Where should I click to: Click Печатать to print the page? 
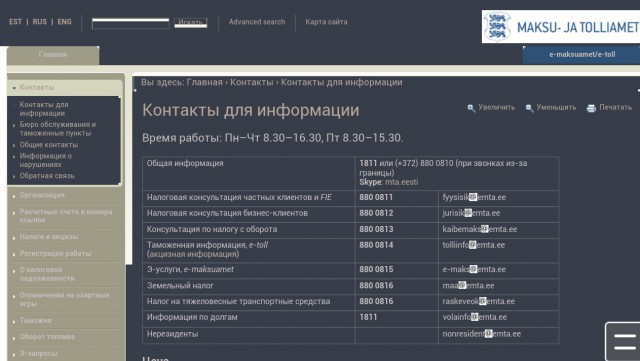(616, 107)
